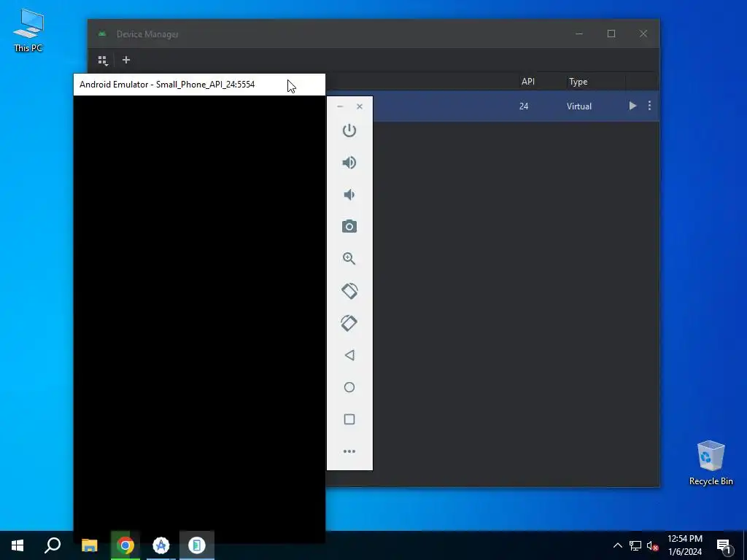Screen dimensions: 747x560
Task: Rotate emulator right with lower rotate icon
Action: (x=349, y=323)
